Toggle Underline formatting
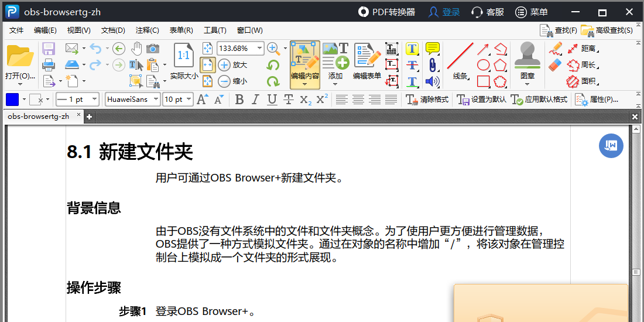 click(272, 100)
